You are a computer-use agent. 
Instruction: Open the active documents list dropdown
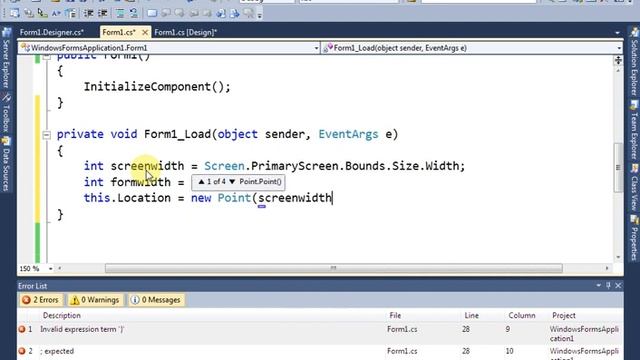[618, 33]
